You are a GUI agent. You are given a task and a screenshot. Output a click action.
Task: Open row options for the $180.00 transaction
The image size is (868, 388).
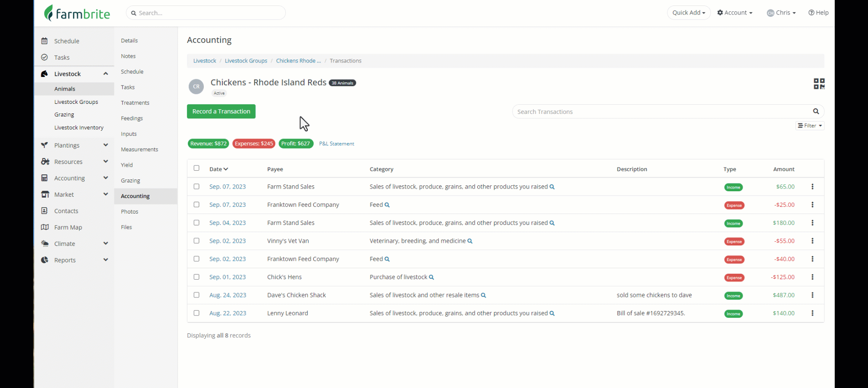click(x=812, y=223)
